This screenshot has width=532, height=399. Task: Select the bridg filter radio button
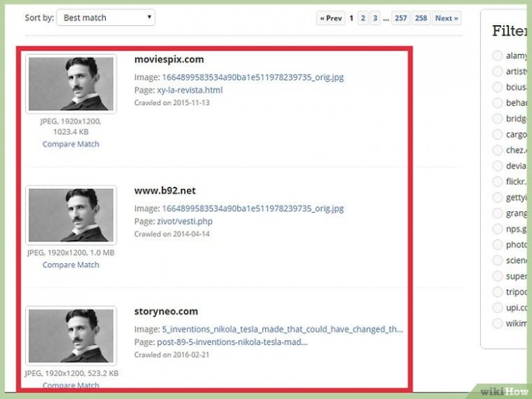pos(497,119)
